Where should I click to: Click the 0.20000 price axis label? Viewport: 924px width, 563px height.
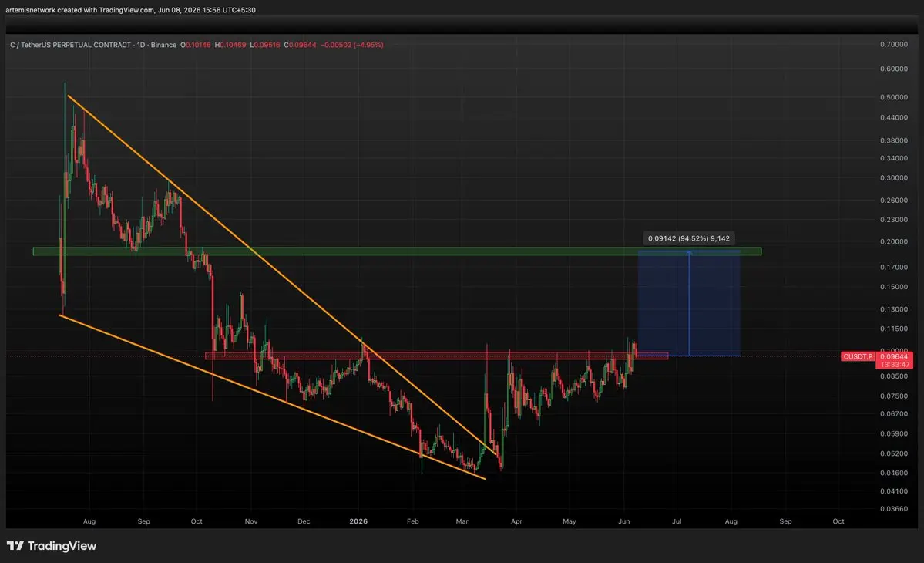tap(893, 241)
